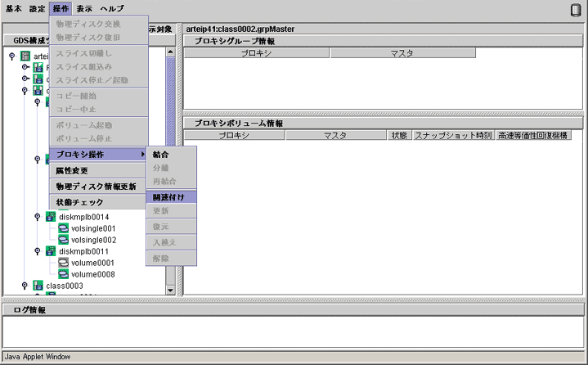This screenshot has width=588, height=365.
Task: Choose 関連付け from proxy submenu
Action: click(x=168, y=197)
